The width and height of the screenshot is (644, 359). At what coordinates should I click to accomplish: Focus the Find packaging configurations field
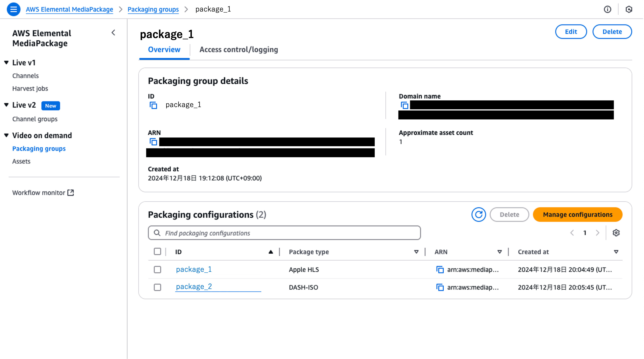(284, 233)
